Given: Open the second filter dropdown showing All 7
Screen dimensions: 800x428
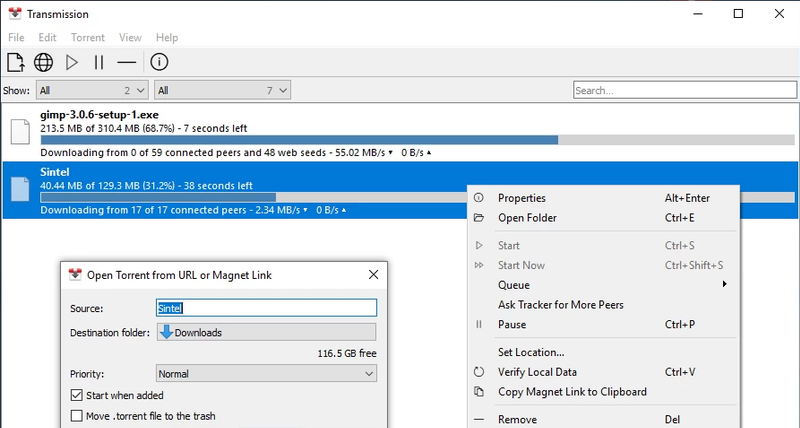Looking at the screenshot, I should (x=222, y=90).
